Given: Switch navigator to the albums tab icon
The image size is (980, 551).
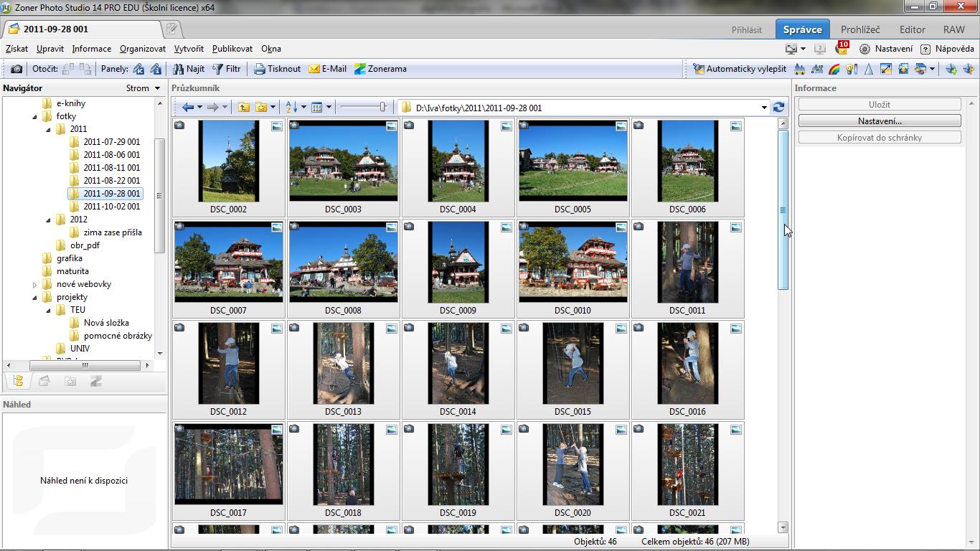Looking at the screenshot, I should point(44,382).
